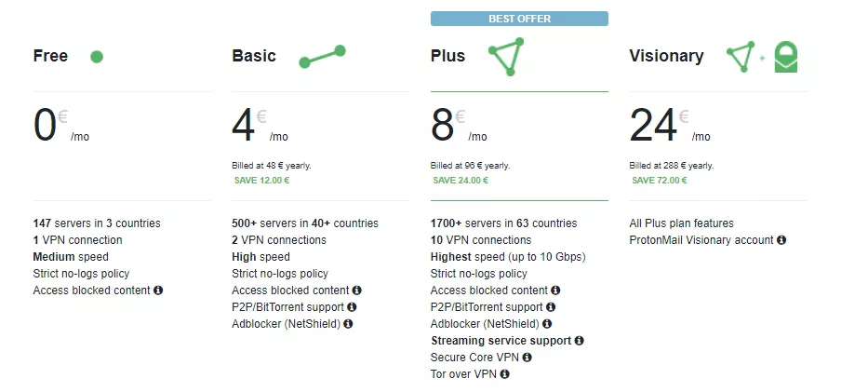Click info icon next to Basic P2P/BitTorrent support
Viewport: 868px width, 392px height.
[352, 307]
